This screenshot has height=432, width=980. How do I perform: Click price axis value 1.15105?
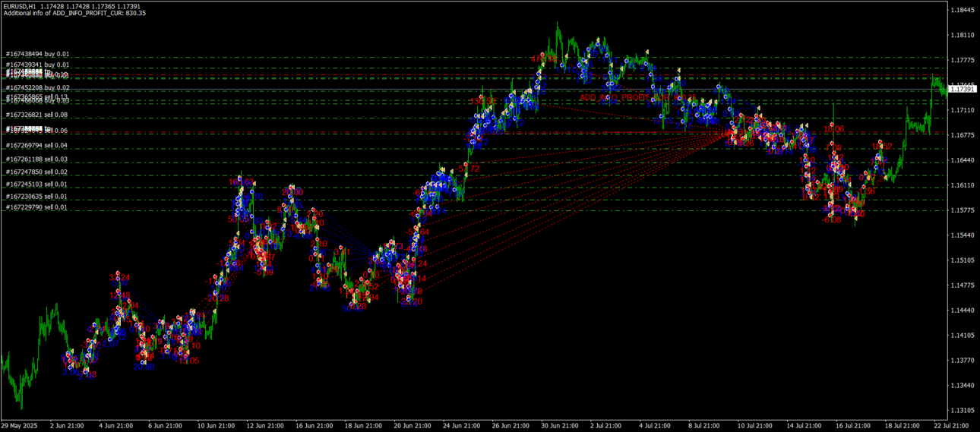coord(963,260)
